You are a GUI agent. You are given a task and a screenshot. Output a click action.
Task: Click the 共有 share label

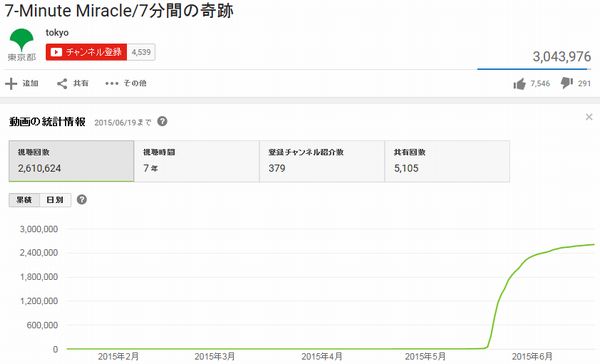coord(81,83)
